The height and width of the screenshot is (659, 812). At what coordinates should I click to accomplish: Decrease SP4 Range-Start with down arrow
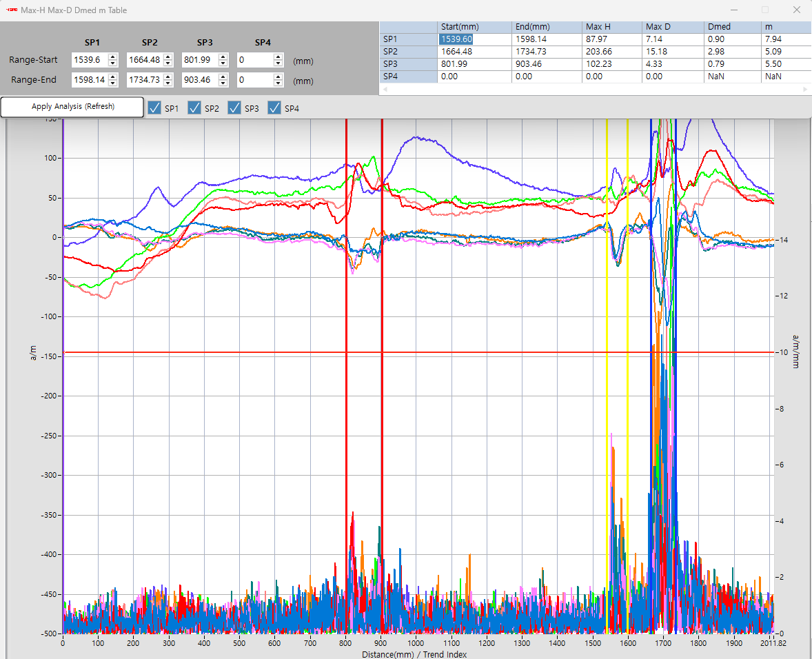(x=278, y=64)
